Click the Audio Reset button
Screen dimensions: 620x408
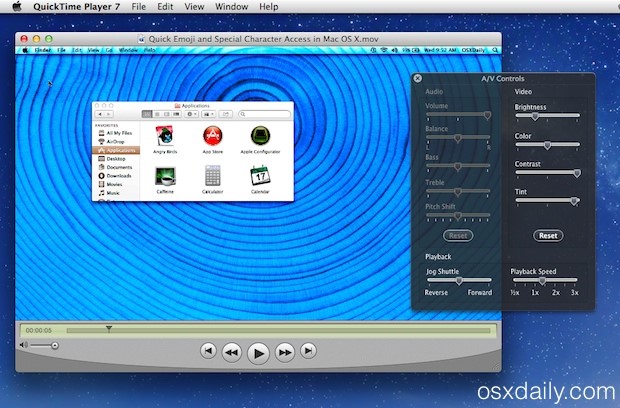tap(458, 236)
